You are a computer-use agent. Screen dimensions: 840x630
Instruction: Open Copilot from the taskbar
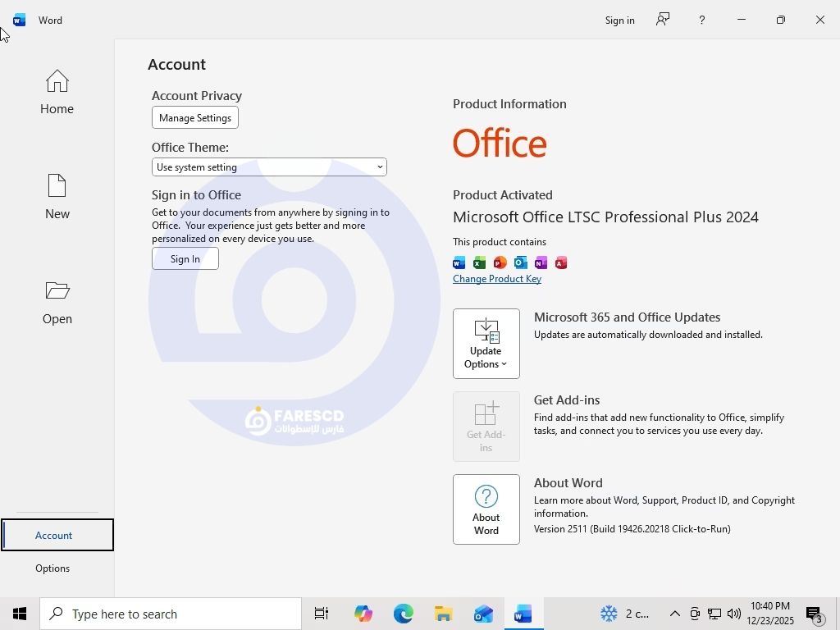[x=363, y=614]
